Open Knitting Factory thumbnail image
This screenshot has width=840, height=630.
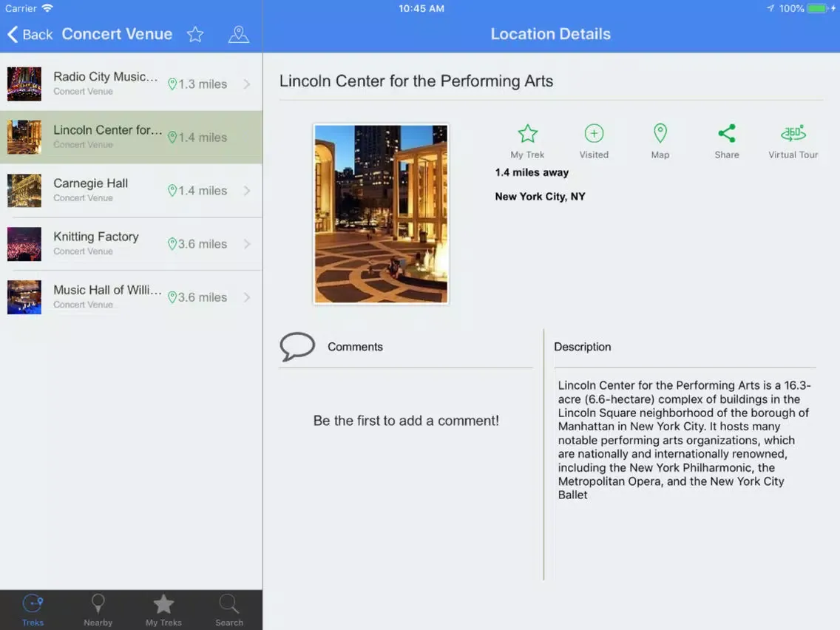point(24,244)
